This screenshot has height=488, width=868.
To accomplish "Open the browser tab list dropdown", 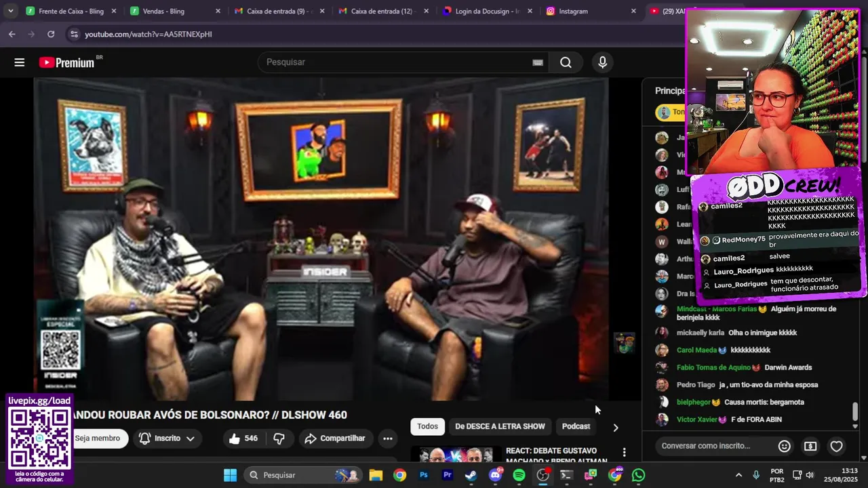I will click(10, 11).
